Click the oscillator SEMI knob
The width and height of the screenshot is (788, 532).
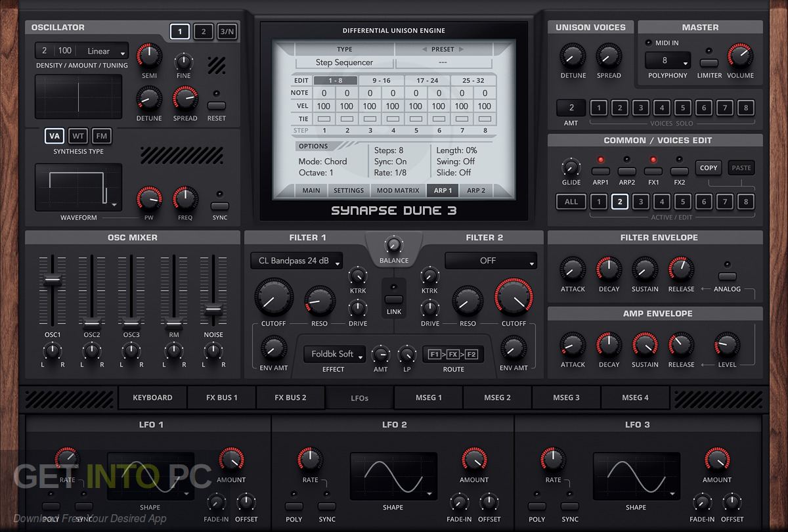point(149,57)
